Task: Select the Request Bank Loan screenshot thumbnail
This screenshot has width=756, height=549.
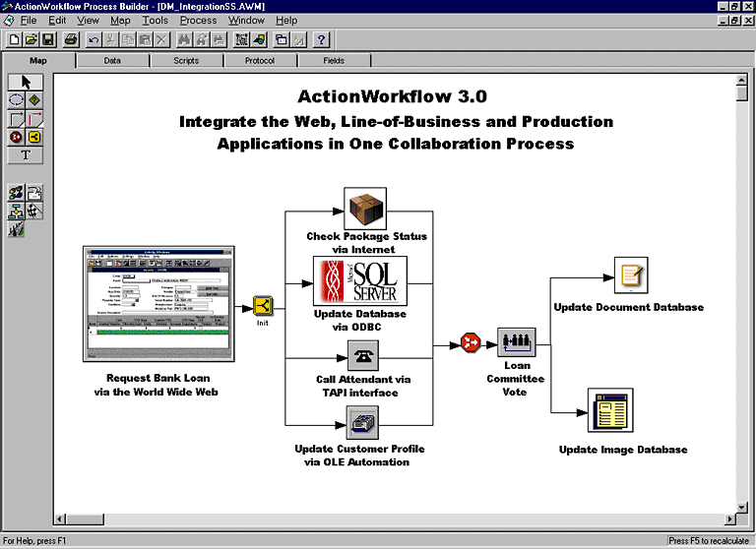Action: coord(158,304)
